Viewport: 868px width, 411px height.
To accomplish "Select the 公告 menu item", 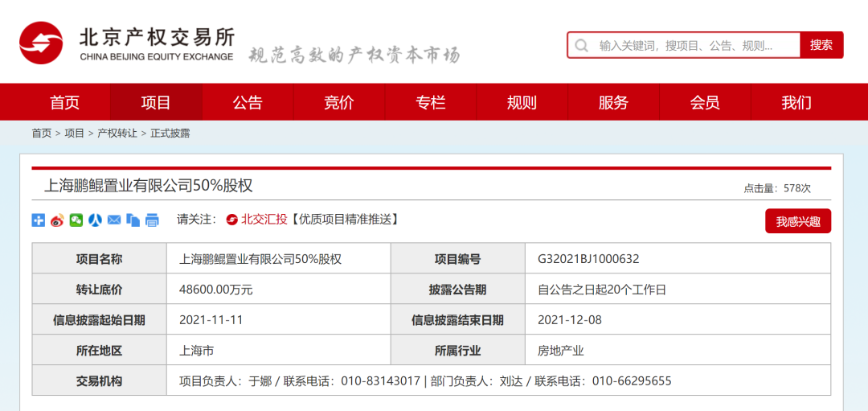I will coord(248,102).
